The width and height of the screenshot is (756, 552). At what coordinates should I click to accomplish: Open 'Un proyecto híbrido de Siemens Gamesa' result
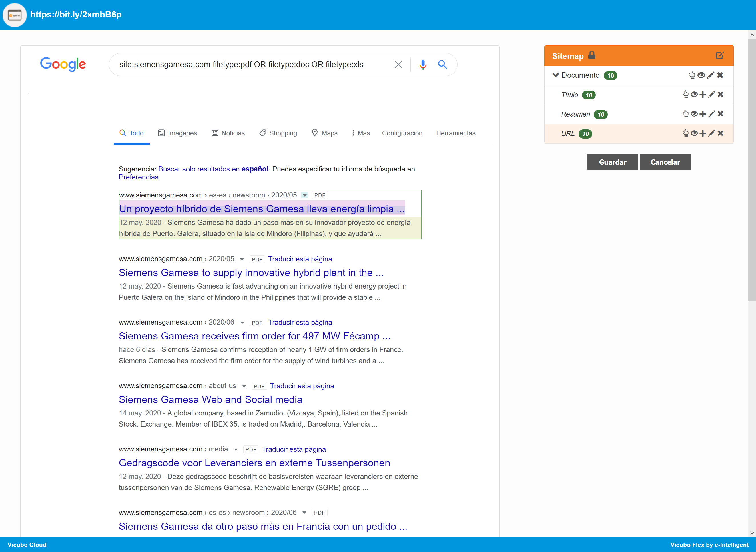coord(262,209)
